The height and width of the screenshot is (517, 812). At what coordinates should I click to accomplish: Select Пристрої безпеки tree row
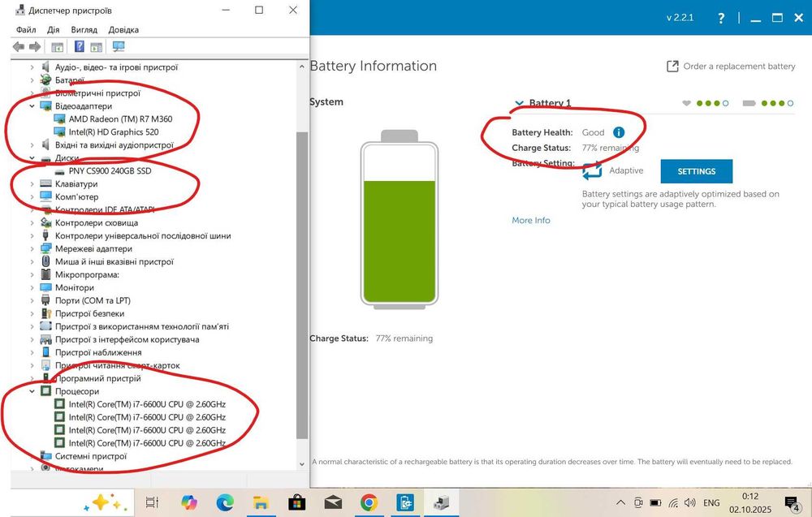[89, 313]
